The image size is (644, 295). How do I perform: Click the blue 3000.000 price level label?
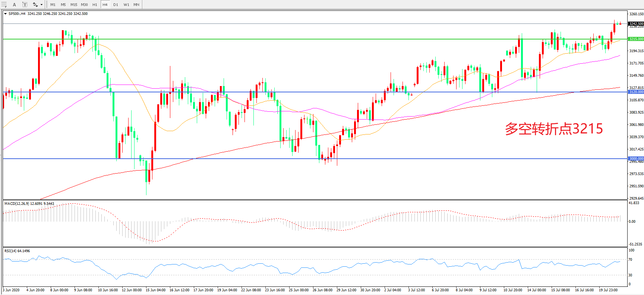(x=636, y=159)
